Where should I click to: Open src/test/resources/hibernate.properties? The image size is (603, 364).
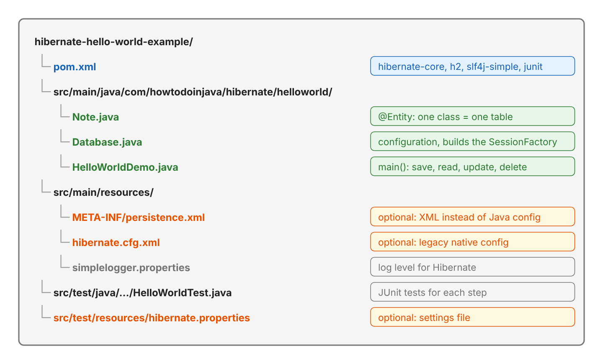pyautogui.click(x=152, y=318)
